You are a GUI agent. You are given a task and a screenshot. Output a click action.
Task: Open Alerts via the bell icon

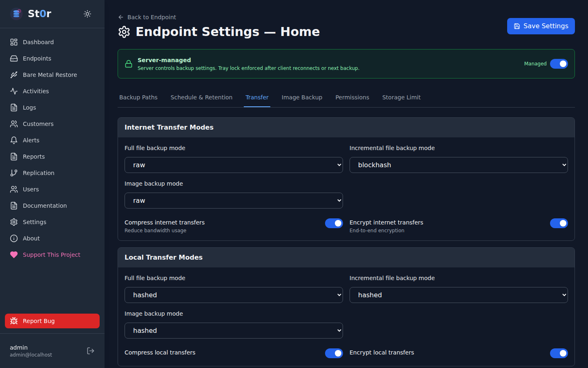(x=14, y=140)
